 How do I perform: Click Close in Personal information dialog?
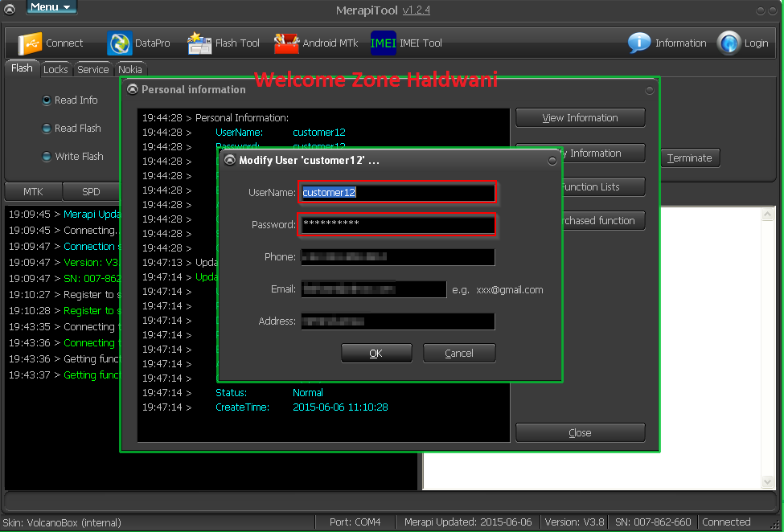click(x=580, y=432)
